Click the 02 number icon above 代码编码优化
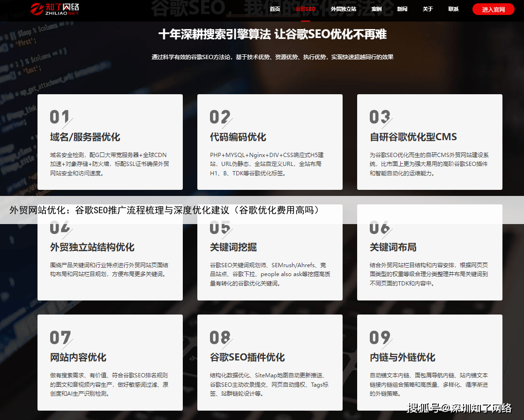This screenshot has width=524, height=420. click(x=220, y=117)
